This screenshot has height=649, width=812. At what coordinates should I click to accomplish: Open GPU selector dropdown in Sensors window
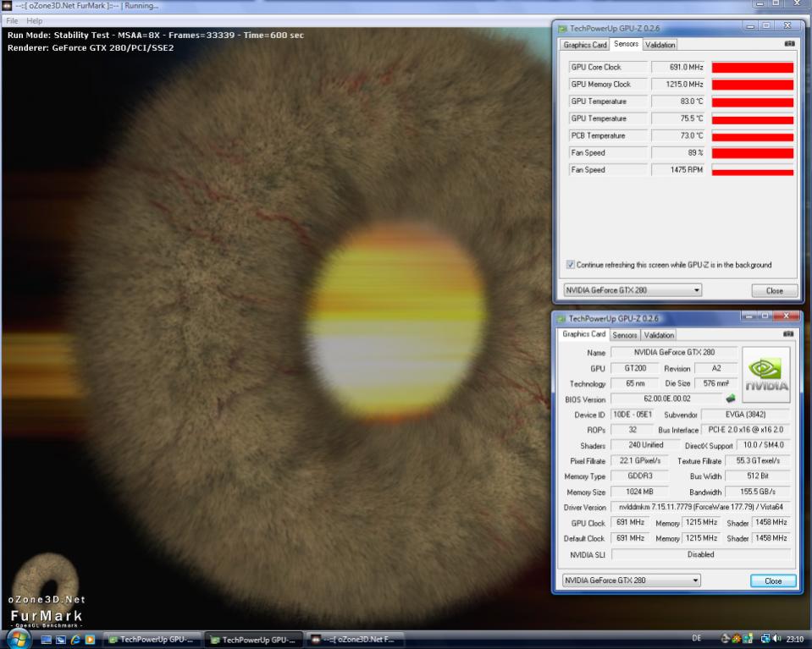pyautogui.click(x=632, y=290)
